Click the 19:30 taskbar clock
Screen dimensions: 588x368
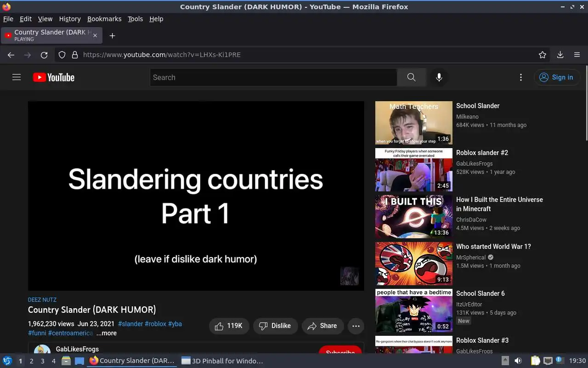(577, 361)
